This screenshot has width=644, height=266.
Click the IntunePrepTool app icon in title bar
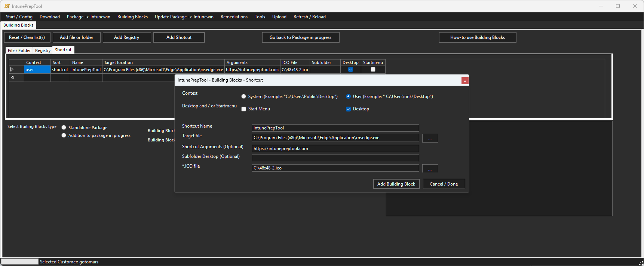pos(7,6)
